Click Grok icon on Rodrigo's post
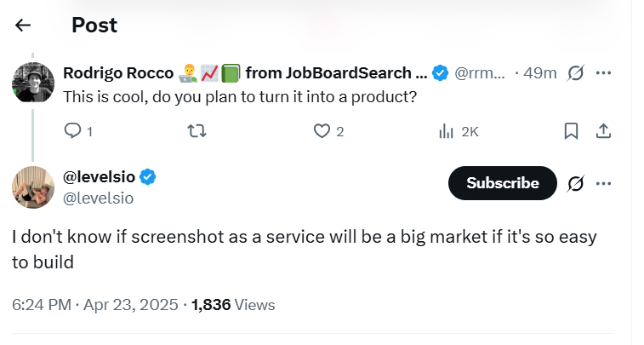644x345 pixels. point(575,73)
